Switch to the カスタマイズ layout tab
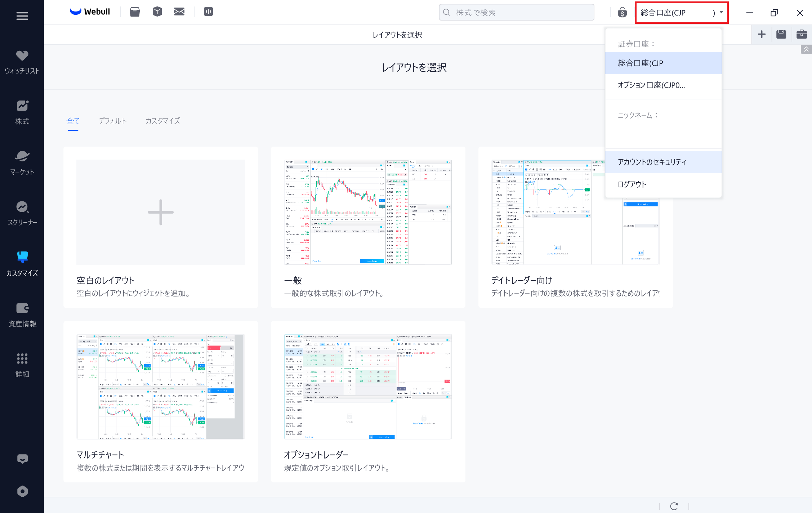This screenshot has width=812, height=513. pyautogui.click(x=162, y=121)
